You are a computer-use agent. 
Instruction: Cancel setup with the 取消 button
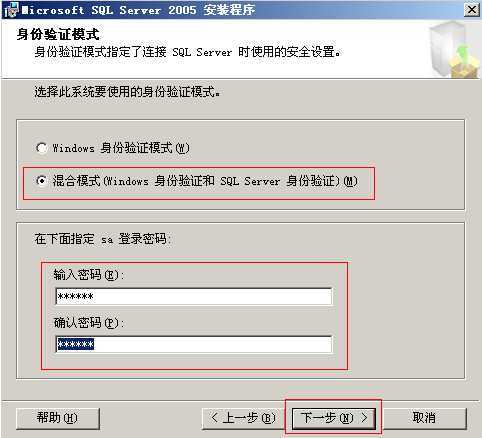424,418
